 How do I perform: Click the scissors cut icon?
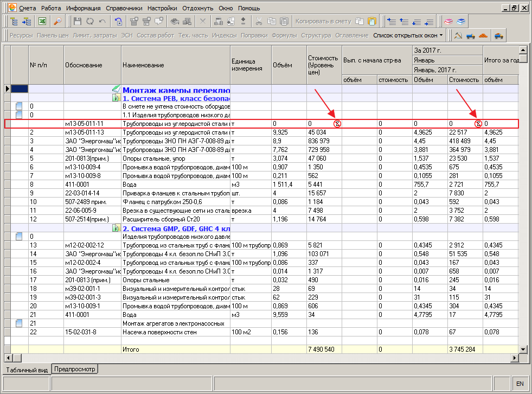(259, 21)
